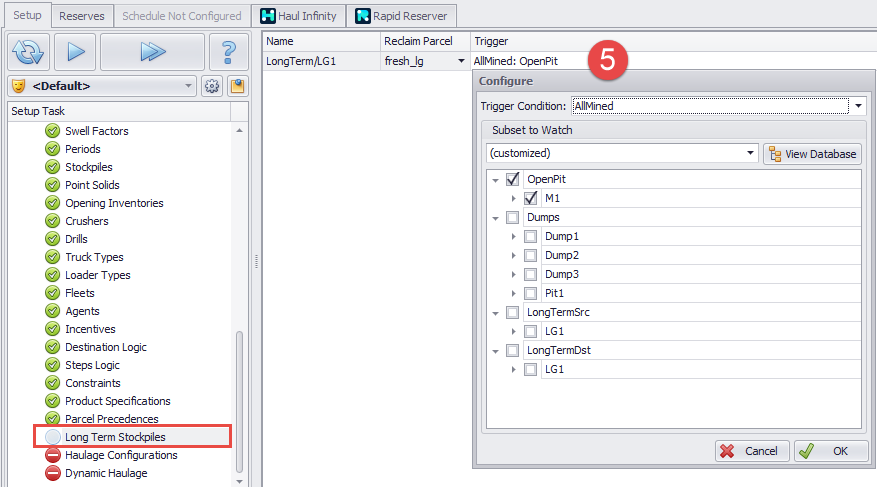The width and height of the screenshot is (878, 487).
Task: Open the Trigger Condition dropdown
Action: (x=858, y=105)
